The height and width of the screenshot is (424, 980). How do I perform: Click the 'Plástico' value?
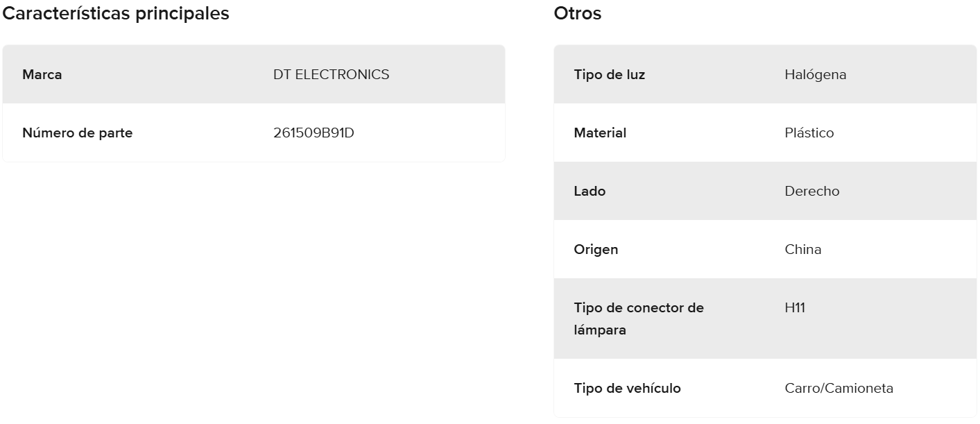[x=809, y=133]
